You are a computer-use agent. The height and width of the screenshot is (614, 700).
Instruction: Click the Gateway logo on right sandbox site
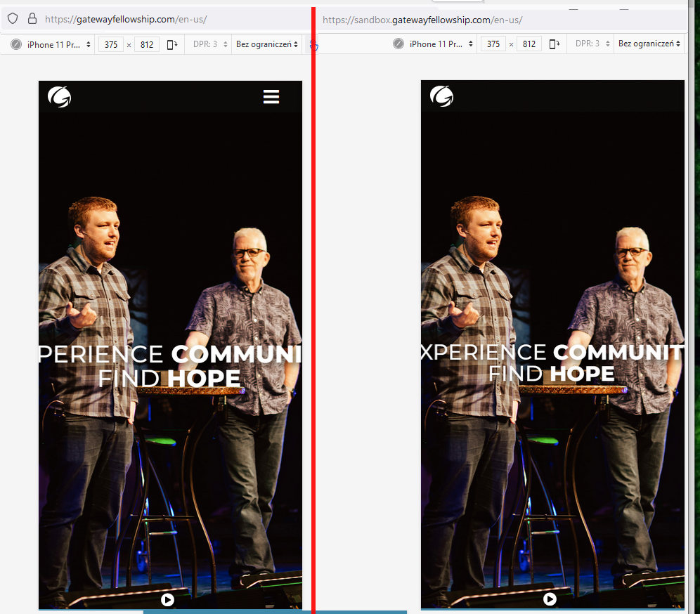point(441,96)
